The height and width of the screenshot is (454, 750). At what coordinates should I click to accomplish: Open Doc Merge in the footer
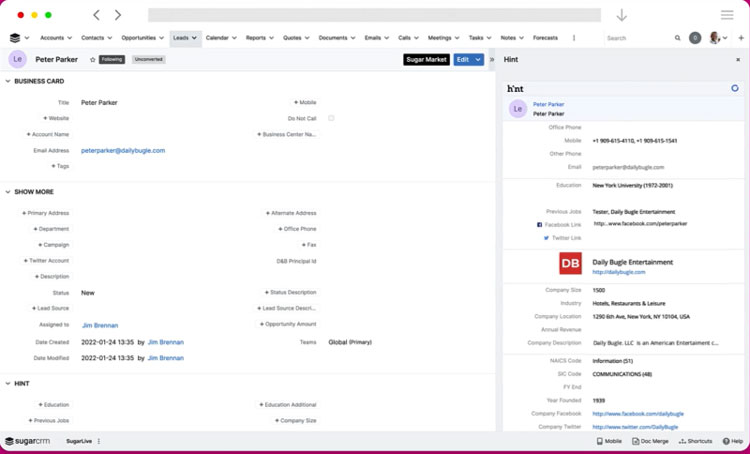[x=652, y=441]
